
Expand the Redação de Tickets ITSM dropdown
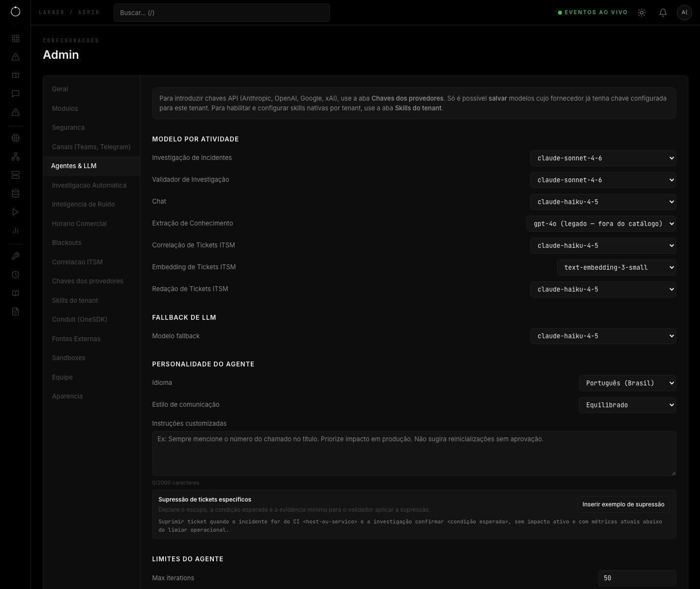coord(603,289)
